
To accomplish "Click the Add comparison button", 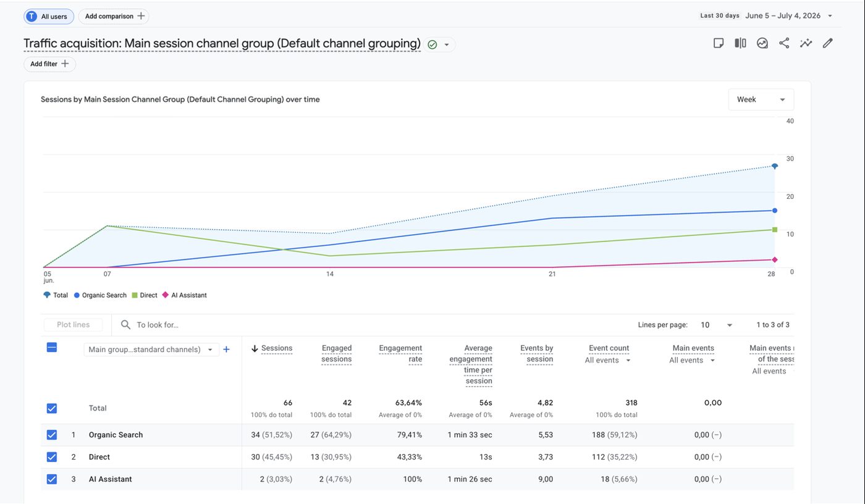I will coord(114,17).
